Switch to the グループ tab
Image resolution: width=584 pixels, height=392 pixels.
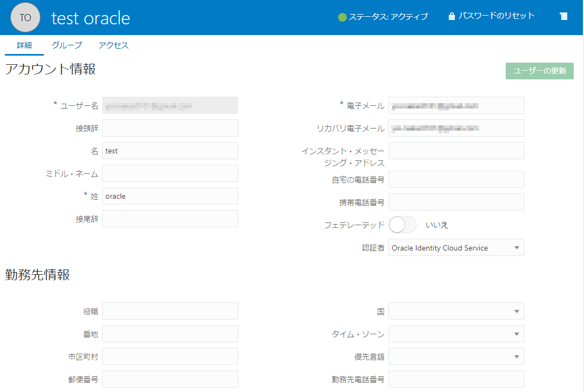[67, 45]
